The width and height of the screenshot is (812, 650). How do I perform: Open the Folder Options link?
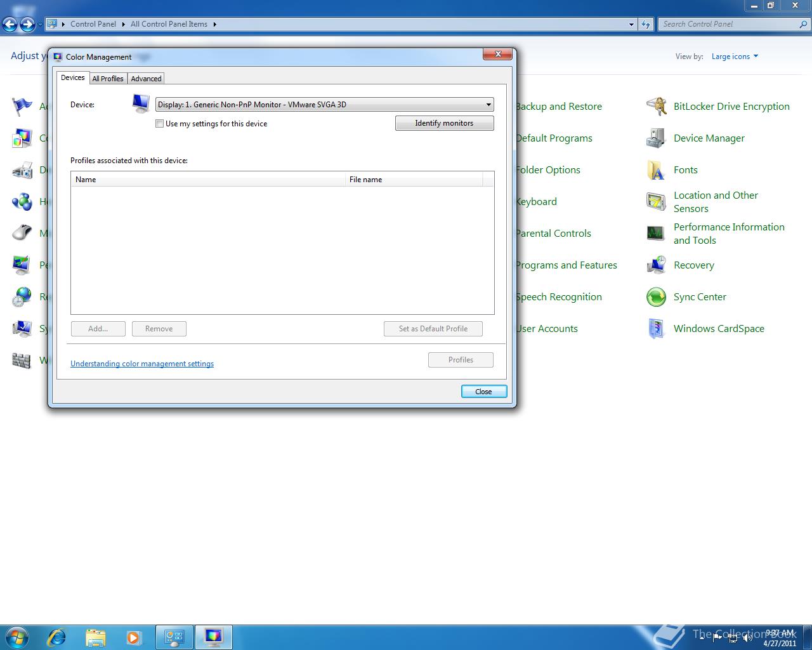coord(547,169)
